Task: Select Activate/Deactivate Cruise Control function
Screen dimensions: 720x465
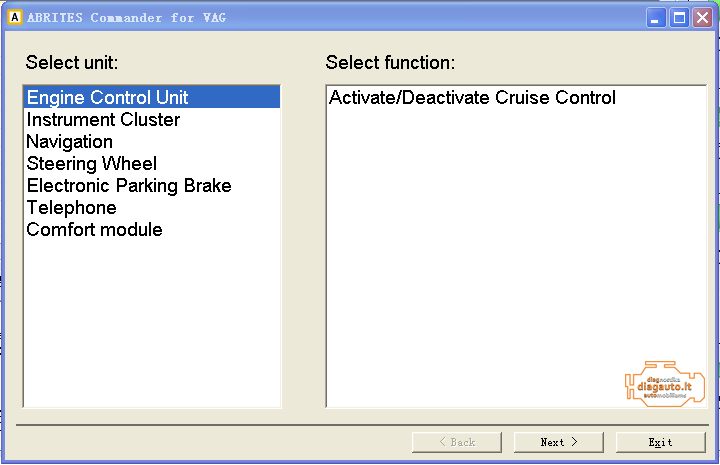Action: click(472, 98)
